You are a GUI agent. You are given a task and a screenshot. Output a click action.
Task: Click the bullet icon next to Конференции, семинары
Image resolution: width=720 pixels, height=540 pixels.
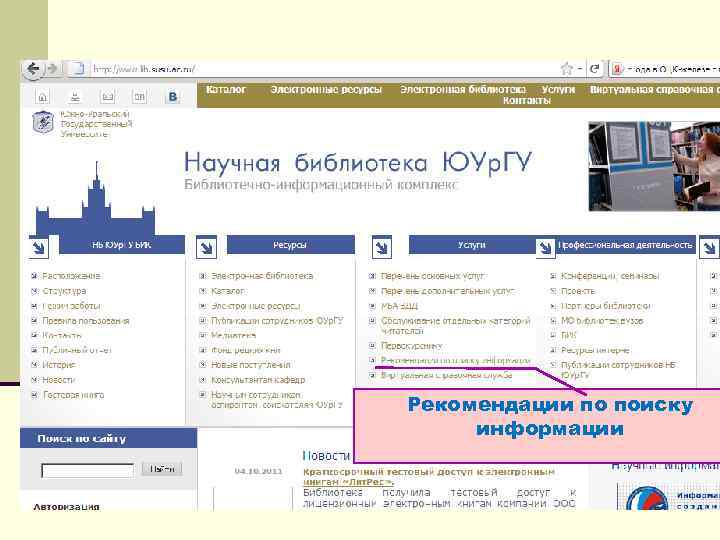[x=553, y=276]
